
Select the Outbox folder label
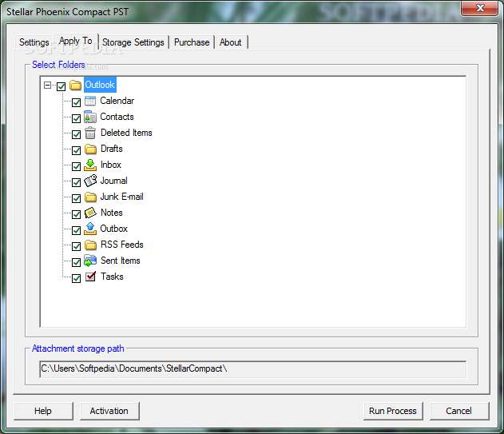pos(113,229)
